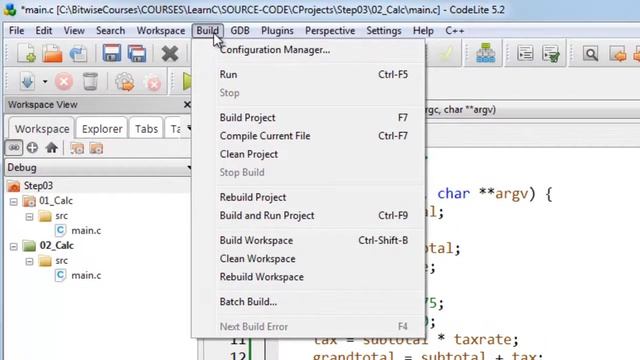Open dropdown arrow next to blue down-arrow
Image resolution: width=640 pixels, height=360 pixels.
pos(45,82)
